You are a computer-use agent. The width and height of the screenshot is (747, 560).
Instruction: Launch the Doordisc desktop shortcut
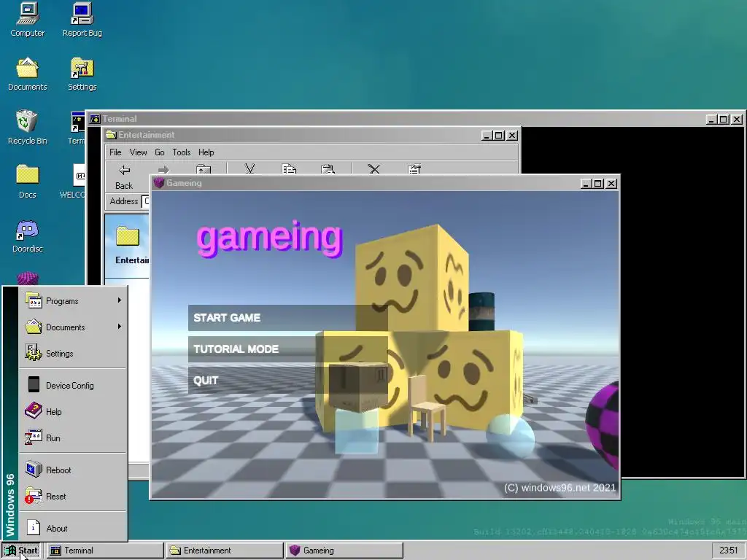(27, 236)
